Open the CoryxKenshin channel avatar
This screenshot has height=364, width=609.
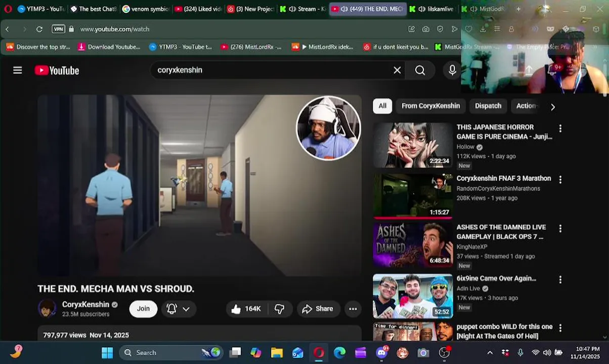point(47,308)
